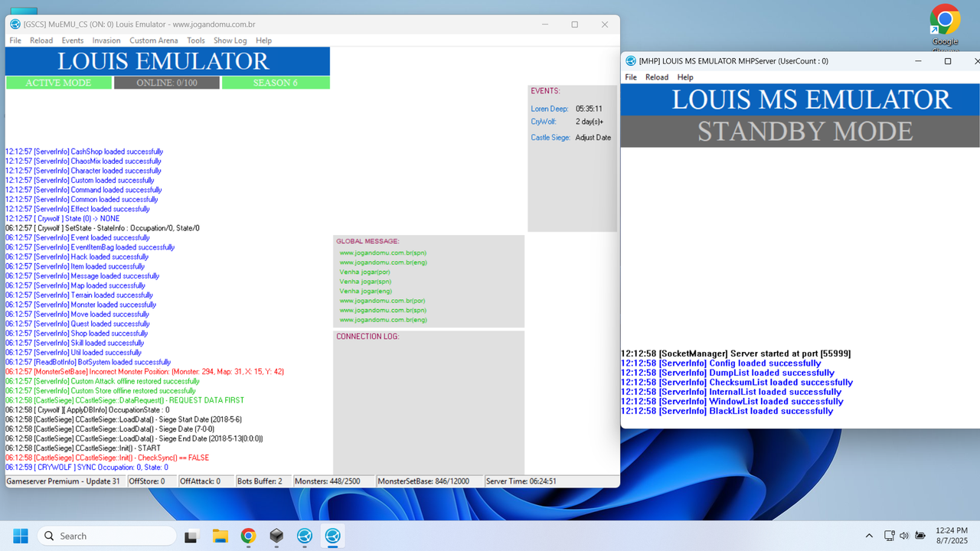The image size is (980, 551).
Task: Click the Server Time: 06:24:51 status entry
Action: tap(551, 481)
